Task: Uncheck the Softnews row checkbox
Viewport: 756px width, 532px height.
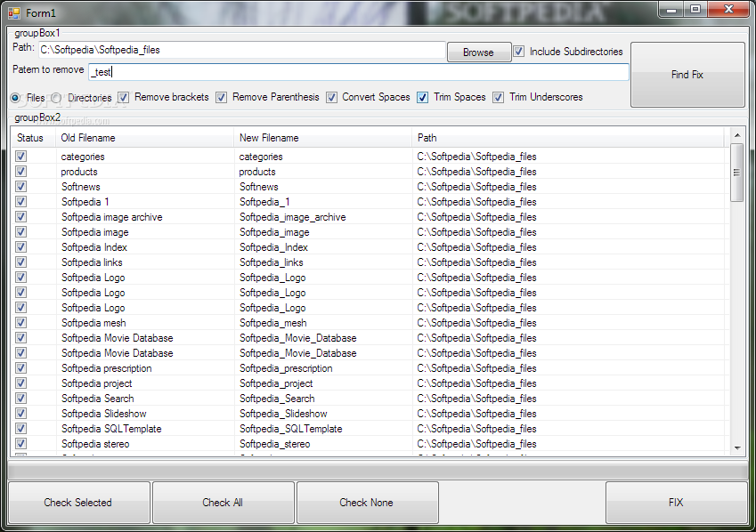Action: coord(20,187)
